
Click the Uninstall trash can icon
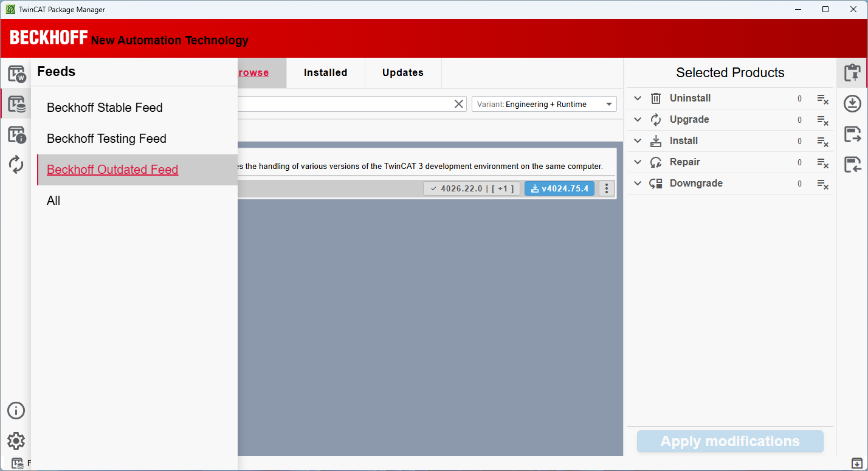coord(656,98)
